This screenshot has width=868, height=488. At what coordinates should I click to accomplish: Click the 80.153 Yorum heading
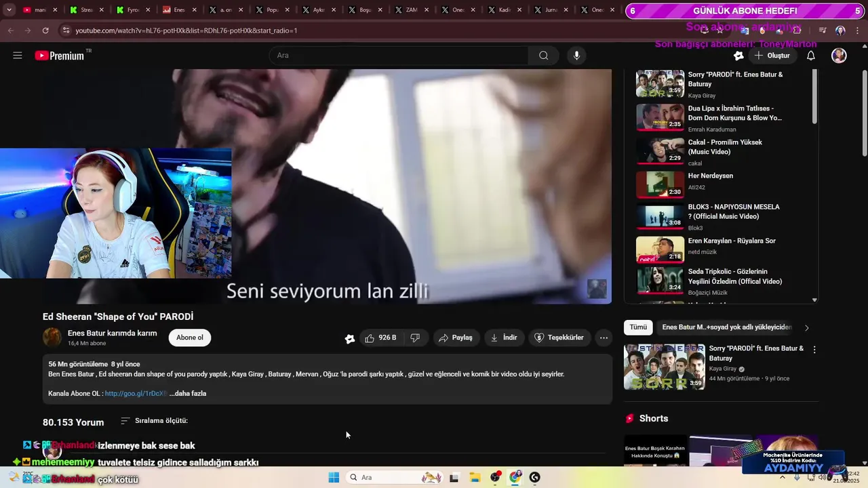[x=73, y=422]
